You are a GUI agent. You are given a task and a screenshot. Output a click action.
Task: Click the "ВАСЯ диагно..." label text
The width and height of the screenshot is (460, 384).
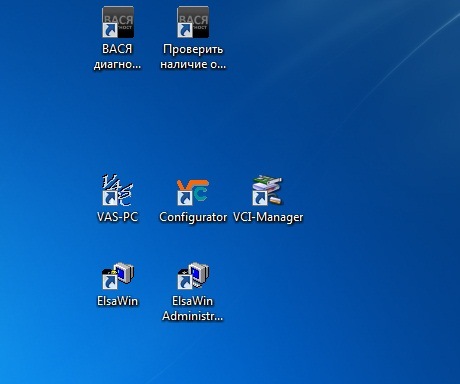coord(117,56)
